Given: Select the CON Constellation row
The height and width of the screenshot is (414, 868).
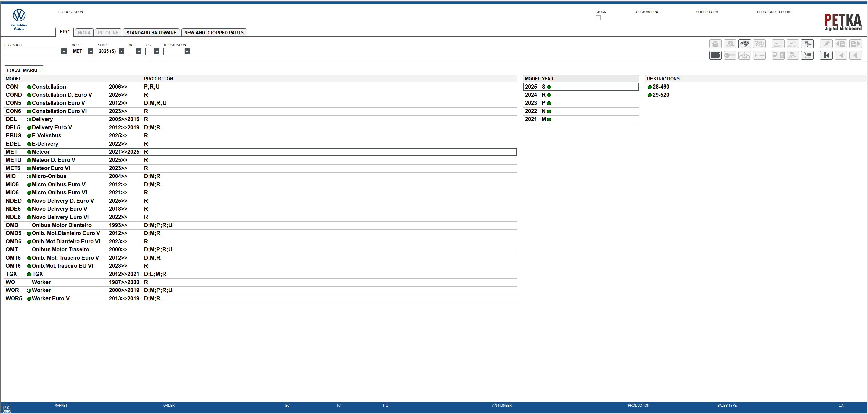Looking at the screenshot, I should [260, 87].
